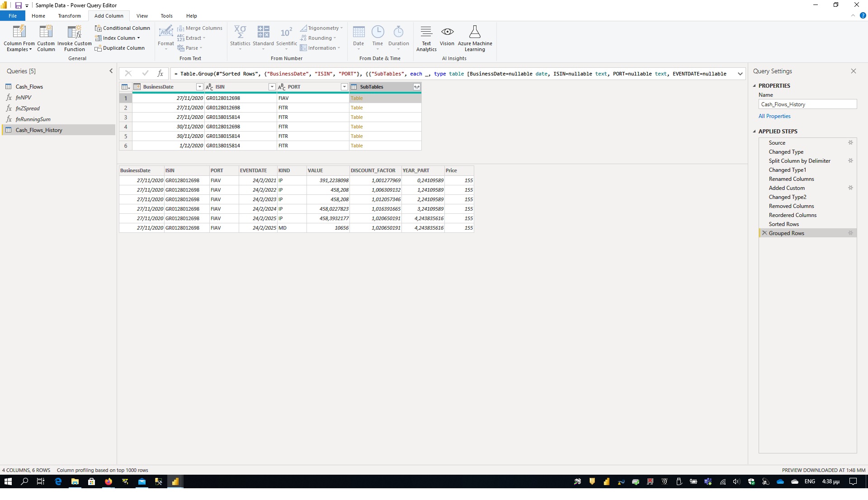Open the Time column options
Viewport: 868px width, 500px height.
point(377,38)
